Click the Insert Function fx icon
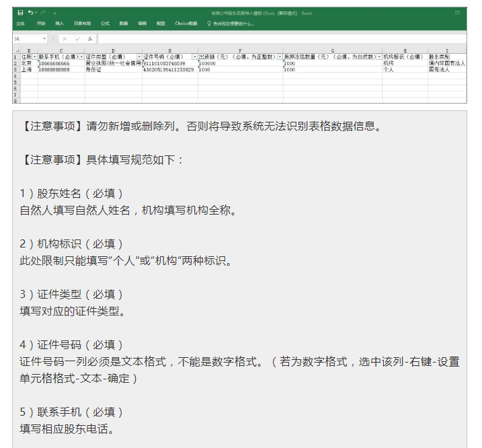Screen dimensions: 482x448 point(90,39)
